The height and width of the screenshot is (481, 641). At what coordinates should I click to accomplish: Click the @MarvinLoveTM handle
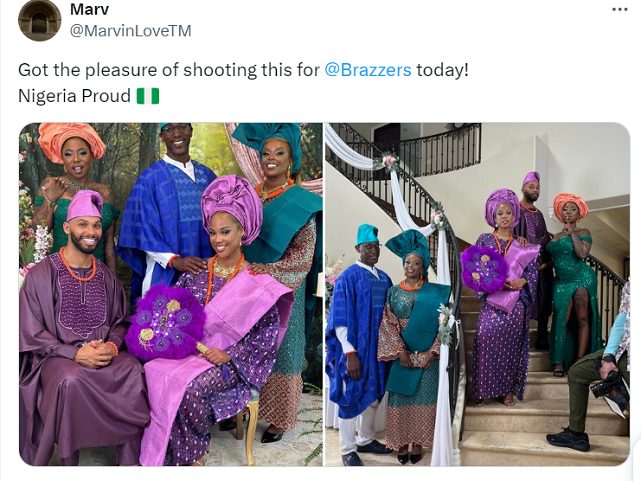point(130,31)
